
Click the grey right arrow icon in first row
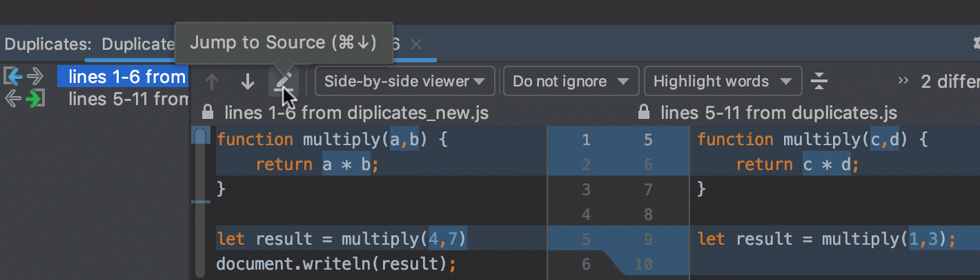[x=35, y=76]
